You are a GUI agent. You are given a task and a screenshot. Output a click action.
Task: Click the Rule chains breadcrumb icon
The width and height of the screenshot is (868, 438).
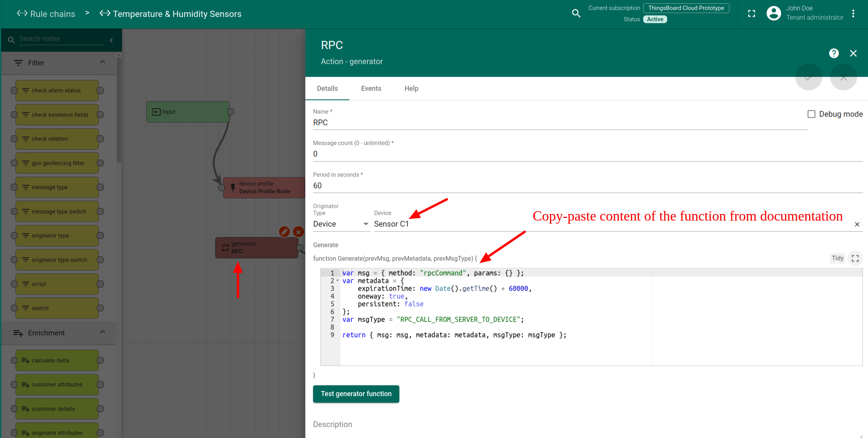(22, 14)
